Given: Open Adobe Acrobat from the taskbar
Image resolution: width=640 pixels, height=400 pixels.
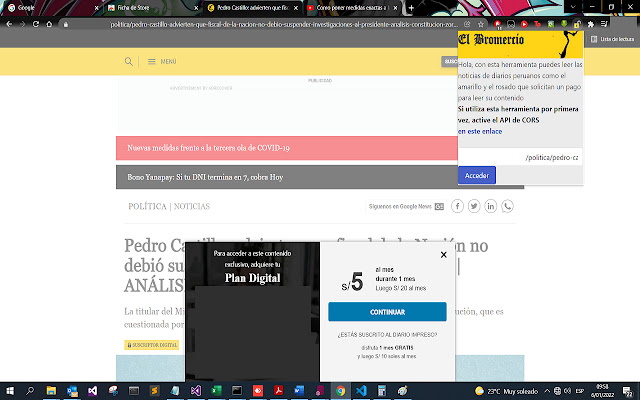Looking at the screenshot, I should coord(278,391).
